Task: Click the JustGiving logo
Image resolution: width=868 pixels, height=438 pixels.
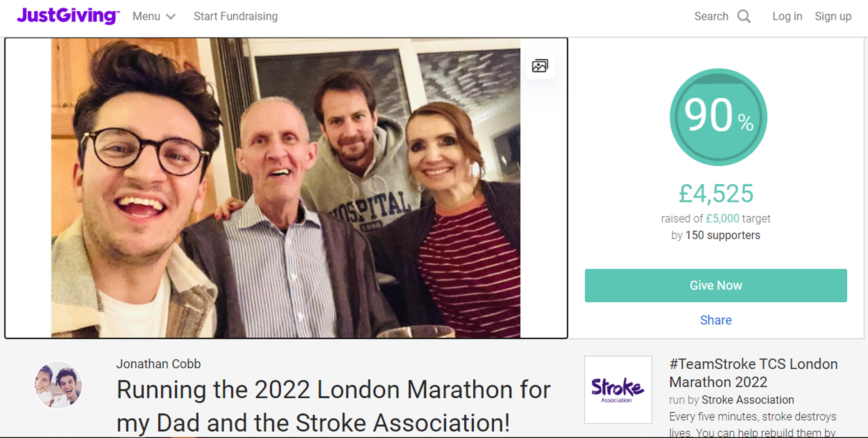Action: [x=68, y=16]
